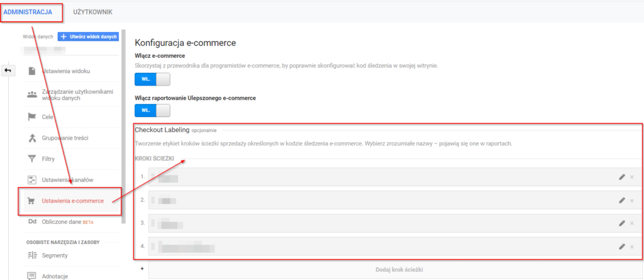Edit funnel step 2 with pencil icon
This screenshot has height=280, width=644.
pos(622,200)
